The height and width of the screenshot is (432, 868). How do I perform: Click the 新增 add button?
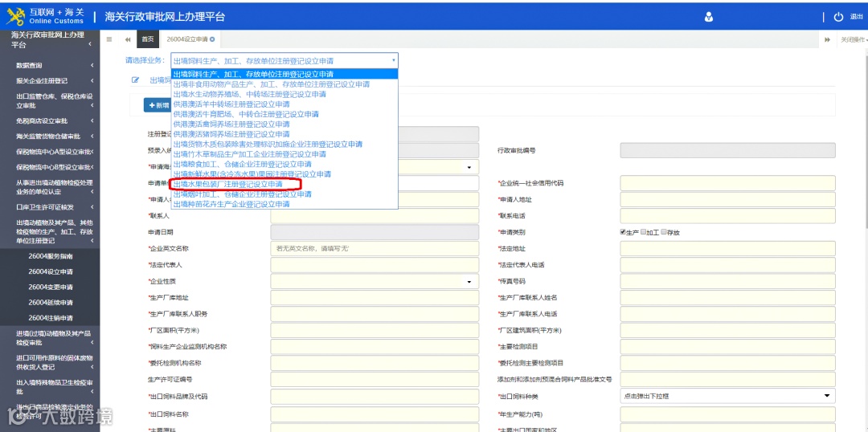(x=158, y=105)
